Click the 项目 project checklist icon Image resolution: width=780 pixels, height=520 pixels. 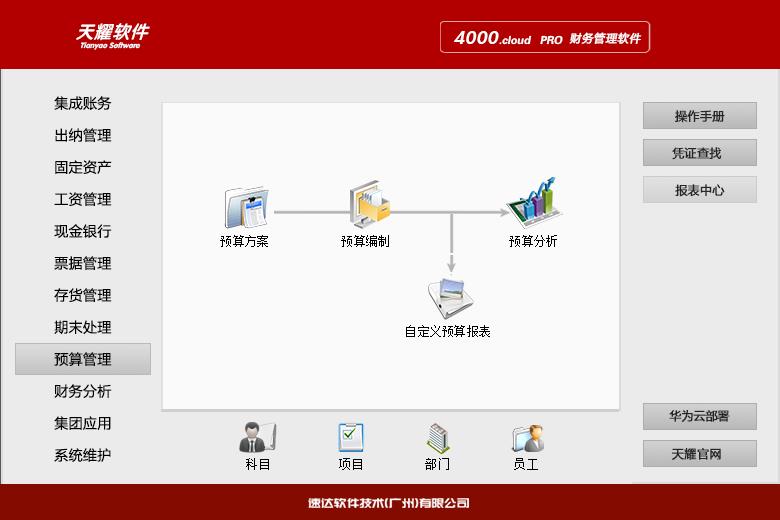point(350,438)
